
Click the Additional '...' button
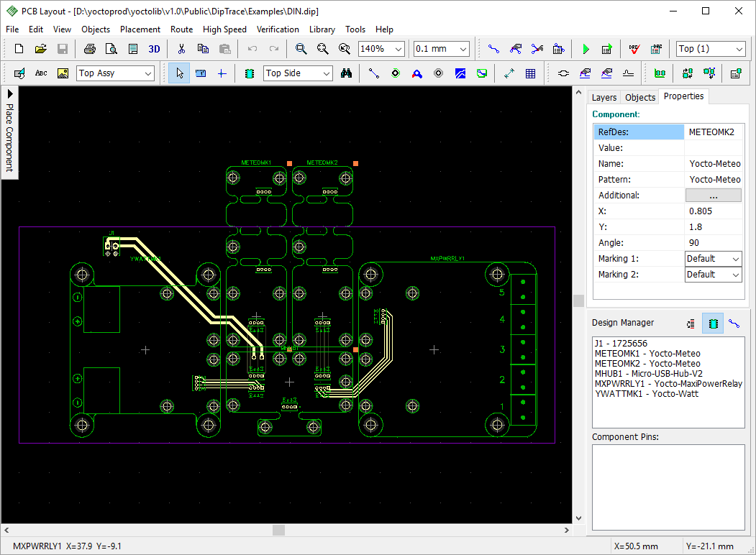[x=713, y=196]
